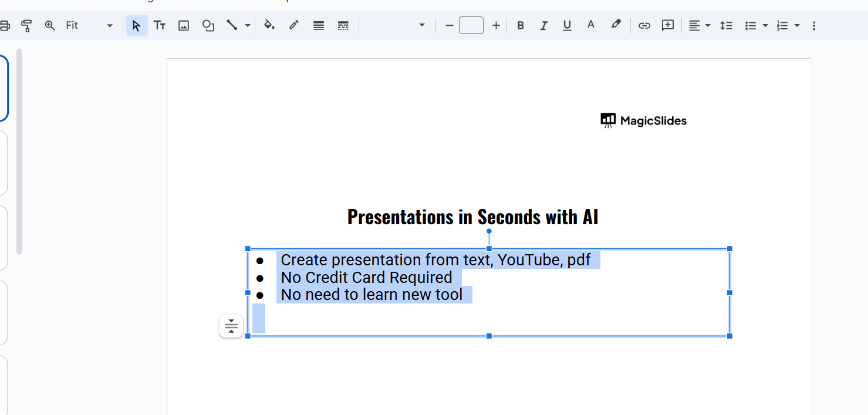
Task: Click the insert image icon
Action: coord(184,25)
